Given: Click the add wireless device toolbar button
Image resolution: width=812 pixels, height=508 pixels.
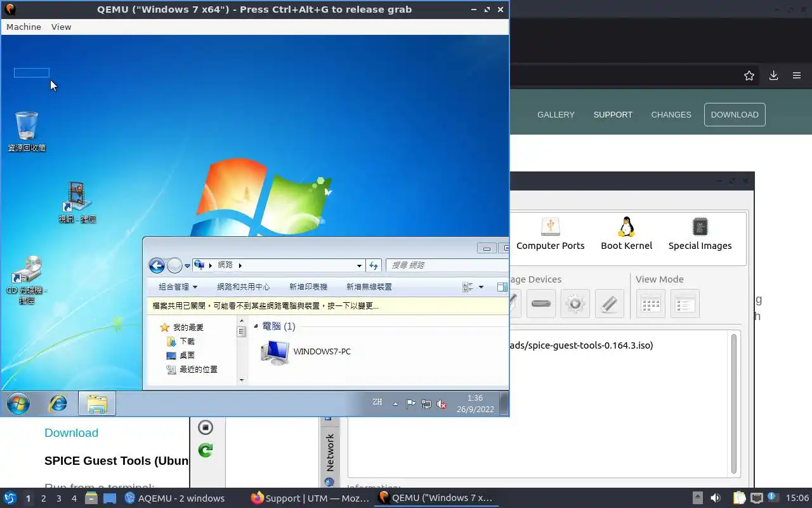Looking at the screenshot, I should [x=369, y=287].
